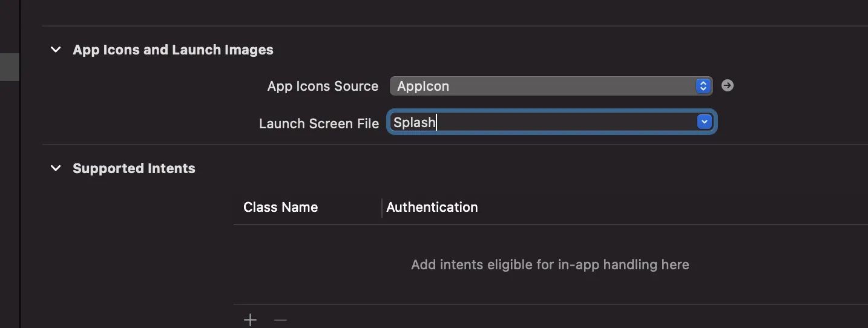Click the Supported Intents section title
This screenshot has height=328, width=868.
click(x=134, y=168)
